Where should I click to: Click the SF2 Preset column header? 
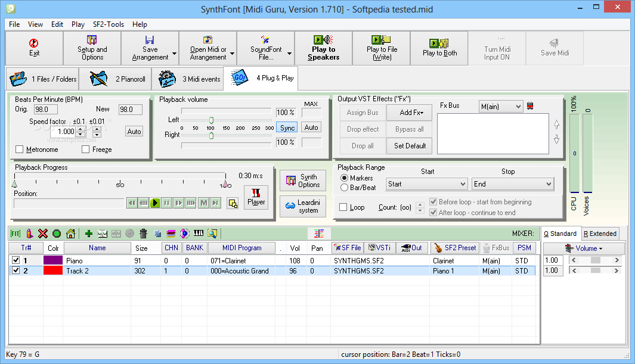(455, 248)
